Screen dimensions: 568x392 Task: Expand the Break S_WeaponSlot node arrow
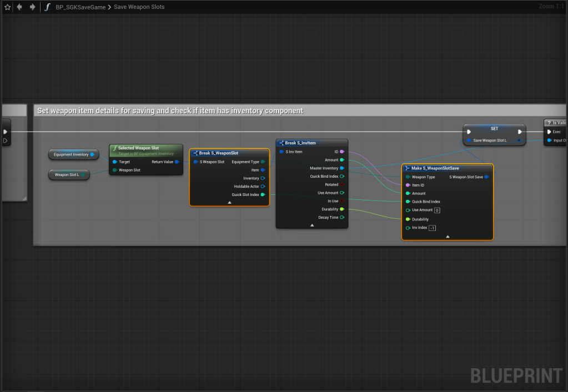tap(229, 203)
